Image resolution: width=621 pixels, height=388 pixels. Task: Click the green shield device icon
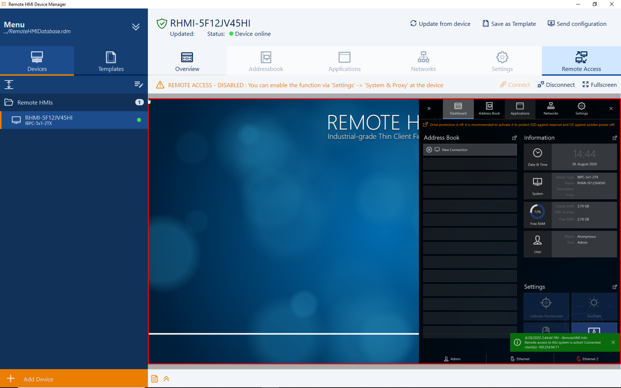(162, 24)
